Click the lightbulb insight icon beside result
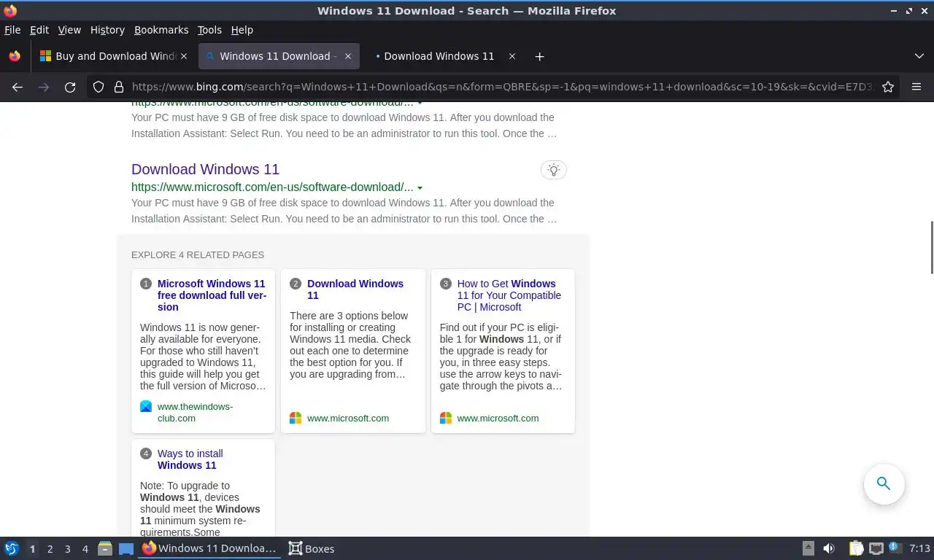Image resolution: width=934 pixels, height=560 pixels. [x=554, y=170]
